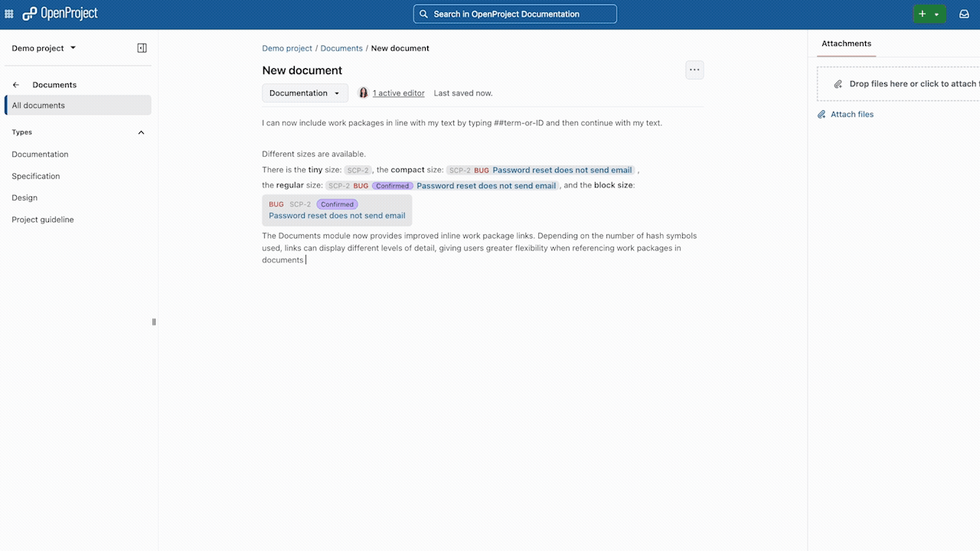
Task: Go to Demo project breadcrumb
Action: (287, 48)
